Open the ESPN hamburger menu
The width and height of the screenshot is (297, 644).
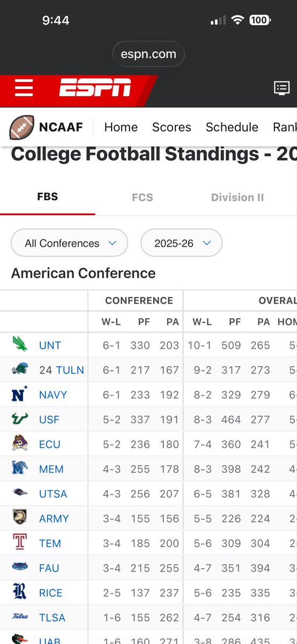click(24, 87)
